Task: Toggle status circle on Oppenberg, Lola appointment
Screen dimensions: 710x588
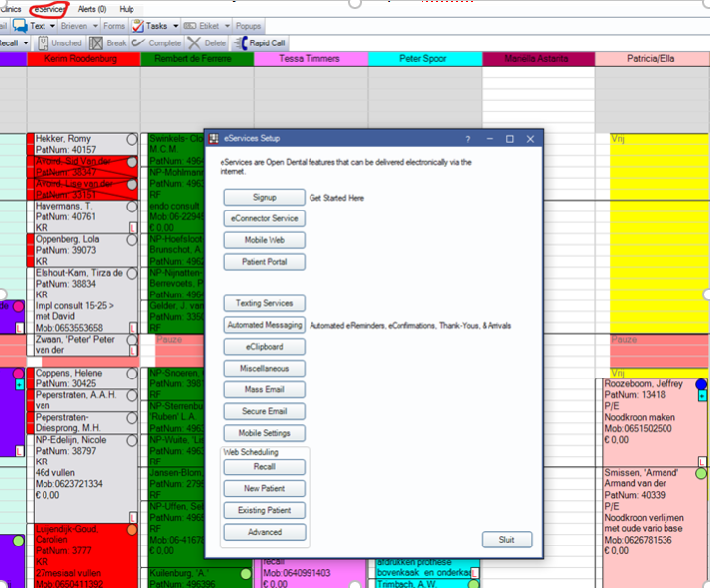Action: [x=132, y=240]
